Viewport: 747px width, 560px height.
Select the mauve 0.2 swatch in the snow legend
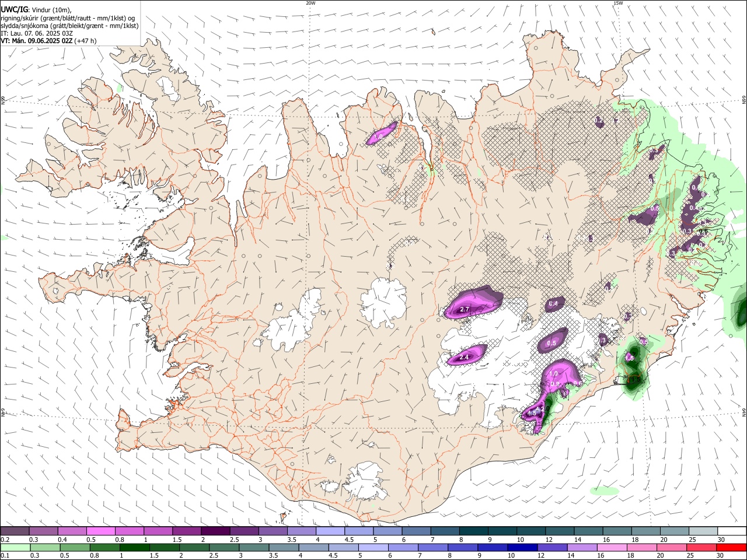click(x=15, y=531)
